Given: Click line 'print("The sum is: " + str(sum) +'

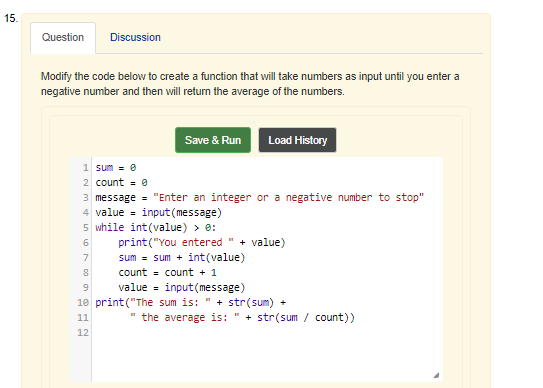Looking at the screenshot, I should tap(190, 302).
